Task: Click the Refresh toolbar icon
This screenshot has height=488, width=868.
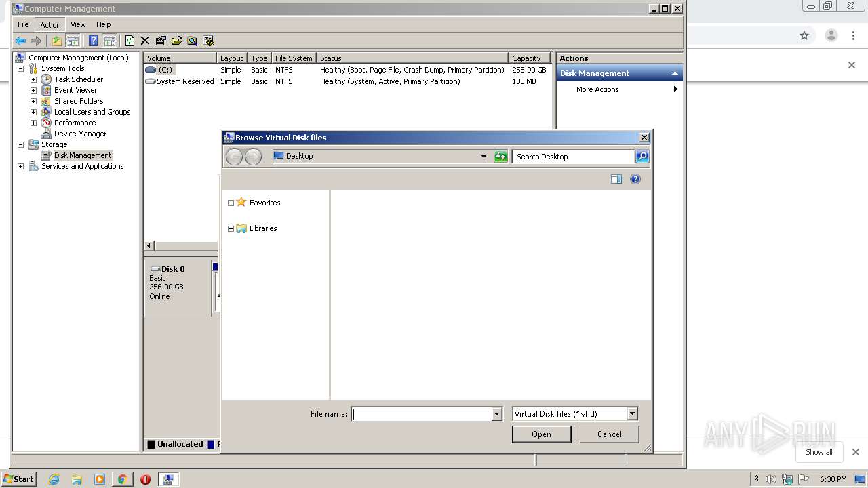Action: click(130, 41)
